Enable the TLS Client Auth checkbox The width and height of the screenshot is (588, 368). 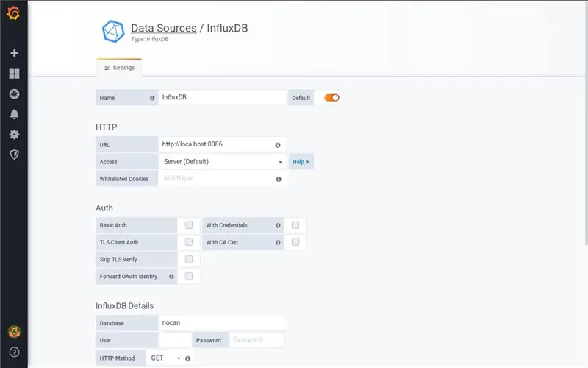(189, 242)
